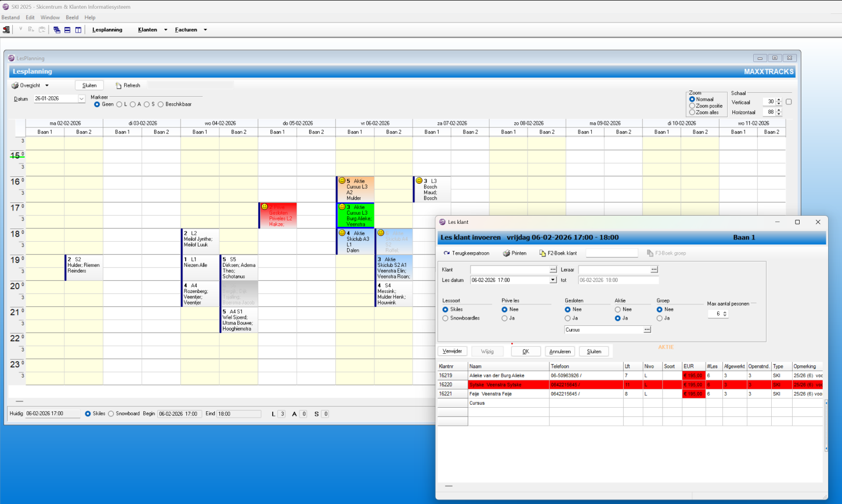
Task: Choose the Zoom alles radio option
Action: (692, 113)
